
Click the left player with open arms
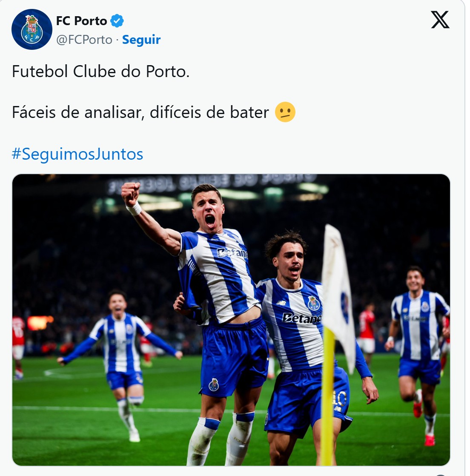tap(120, 349)
